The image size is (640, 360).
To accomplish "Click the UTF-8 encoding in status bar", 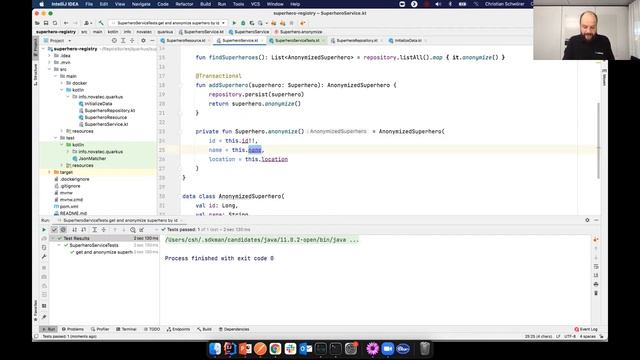I will 570,337.
